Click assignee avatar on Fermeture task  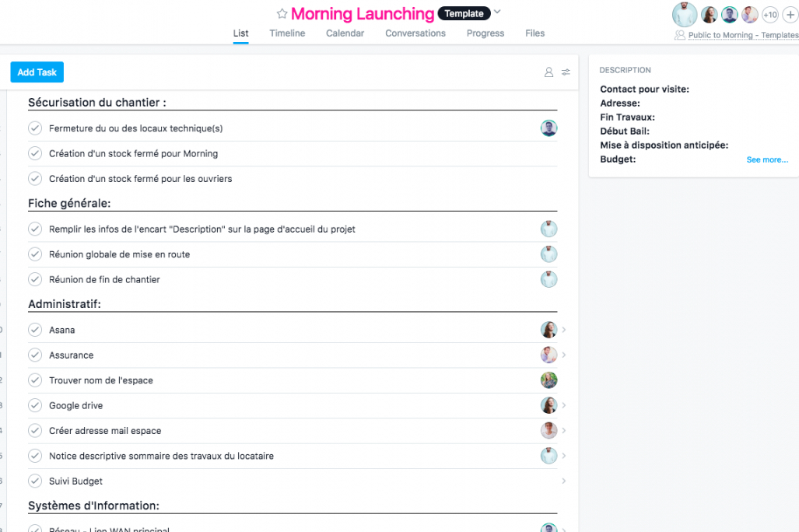(x=548, y=128)
